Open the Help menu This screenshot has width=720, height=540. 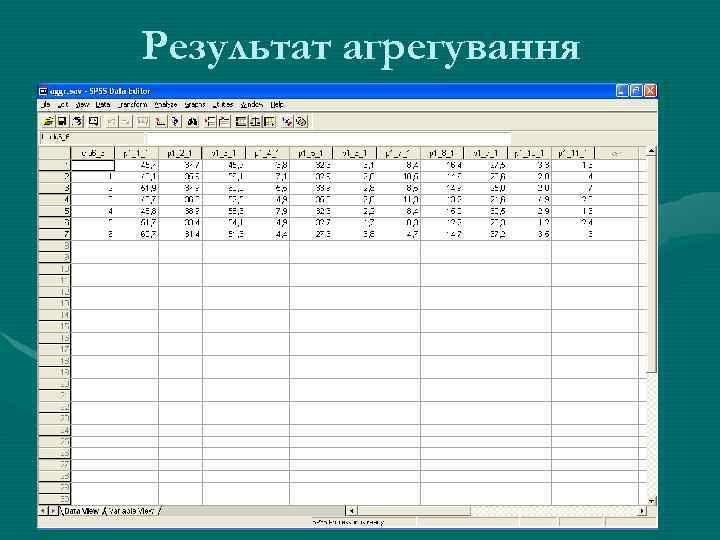276,105
